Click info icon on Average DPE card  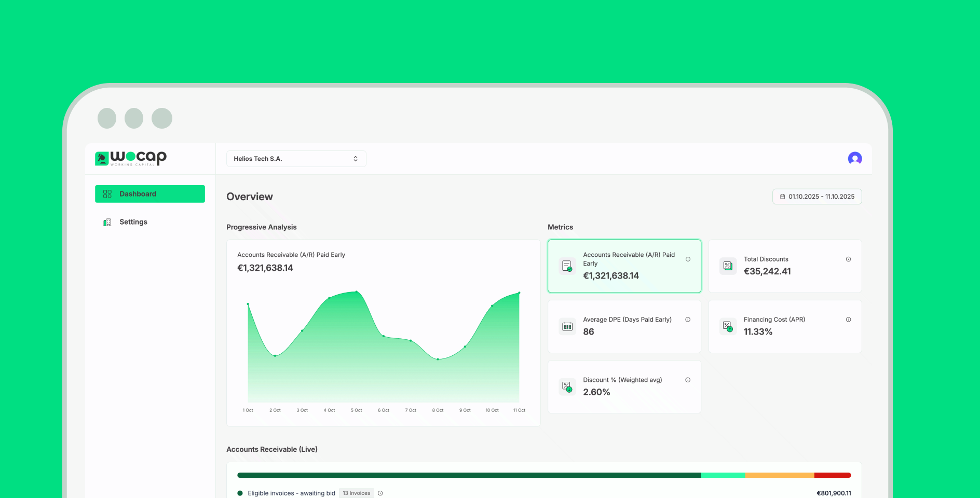click(688, 320)
